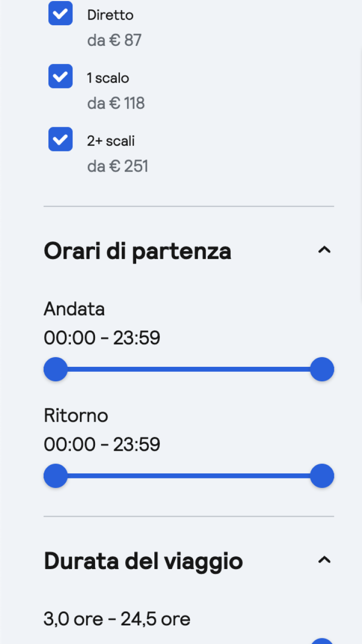
Task: Click the "da € 87" price text
Action: pyautogui.click(x=114, y=40)
